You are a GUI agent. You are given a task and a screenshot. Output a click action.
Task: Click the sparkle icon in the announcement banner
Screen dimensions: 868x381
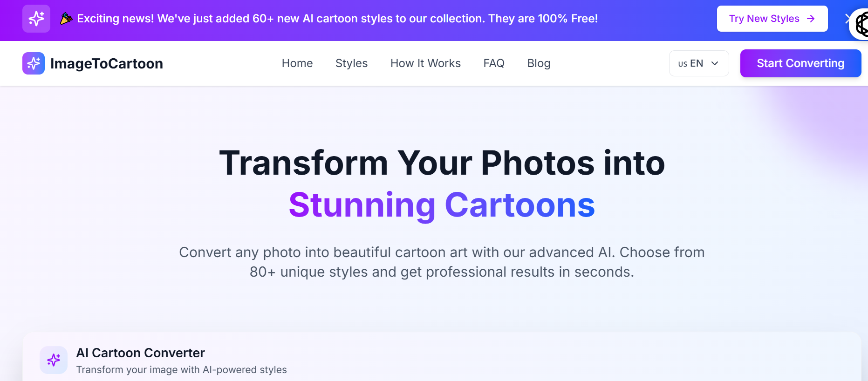point(36,19)
